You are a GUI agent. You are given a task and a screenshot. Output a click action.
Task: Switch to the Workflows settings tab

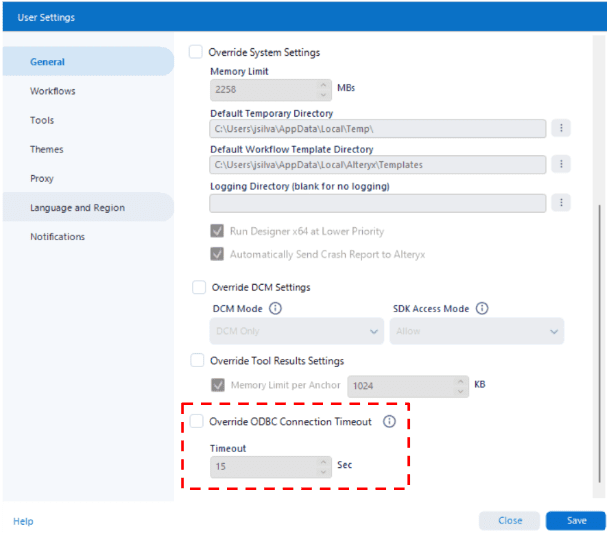(53, 91)
